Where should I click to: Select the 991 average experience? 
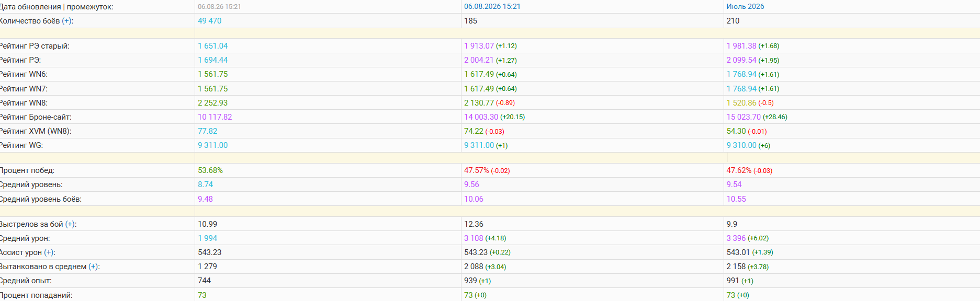[x=733, y=281]
